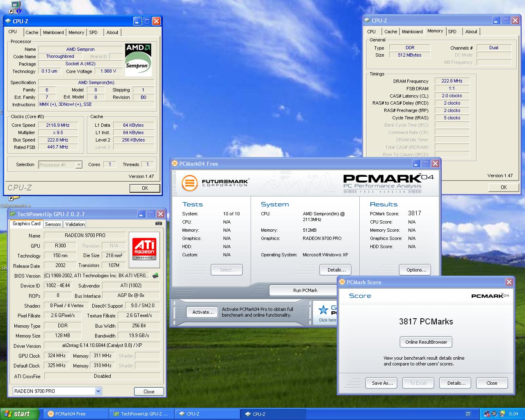Screen dimensions: 525x420
Task: Click the PCMark Score title bar icon
Action: (x=342, y=282)
